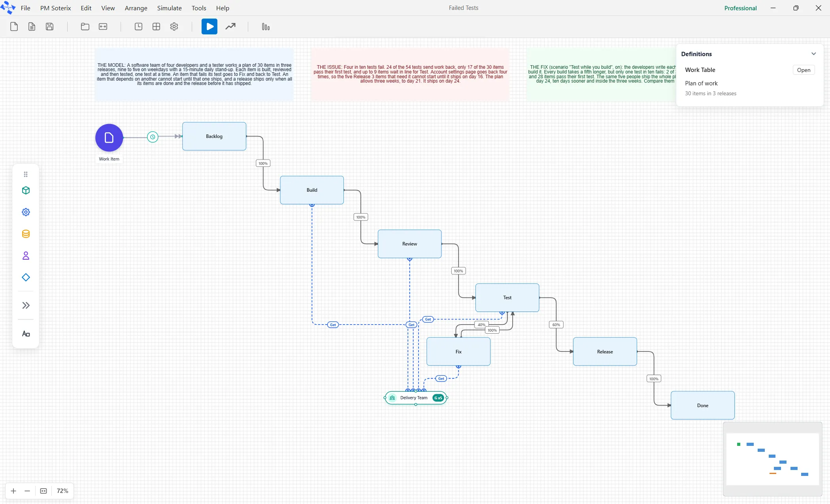Select the Work Item start node
This screenshot has width=830, height=504.
tap(109, 138)
